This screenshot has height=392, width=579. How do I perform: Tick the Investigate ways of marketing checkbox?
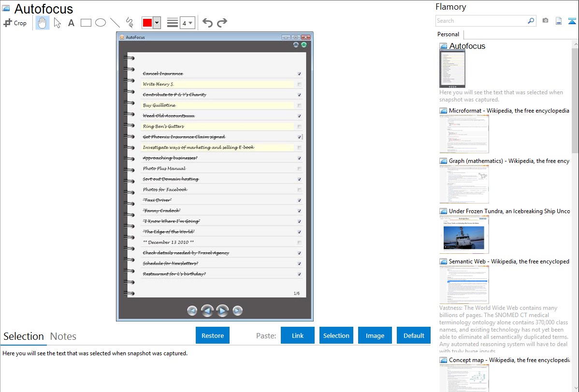pos(299,147)
